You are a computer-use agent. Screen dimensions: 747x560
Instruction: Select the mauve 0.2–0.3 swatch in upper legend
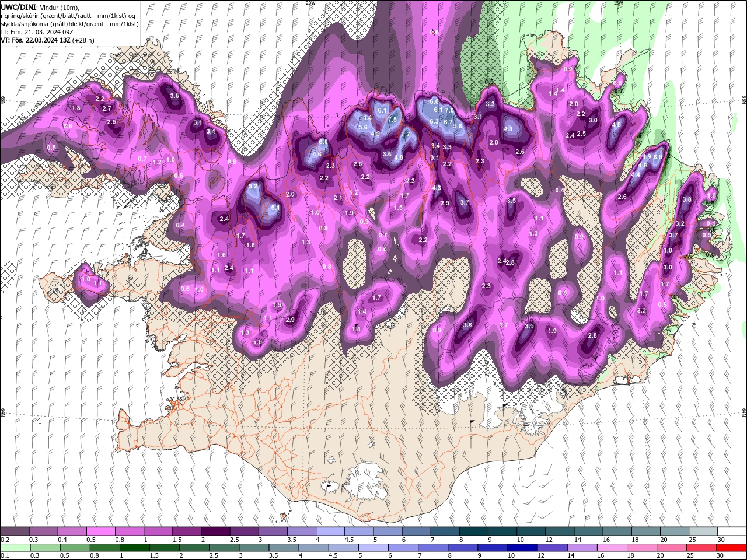click(15, 531)
